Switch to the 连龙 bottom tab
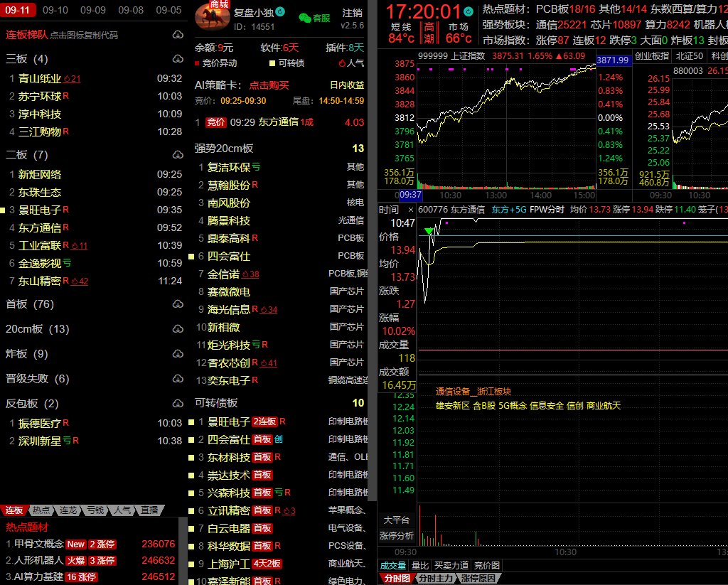The image size is (728, 585). pyautogui.click(x=68, y=510)
